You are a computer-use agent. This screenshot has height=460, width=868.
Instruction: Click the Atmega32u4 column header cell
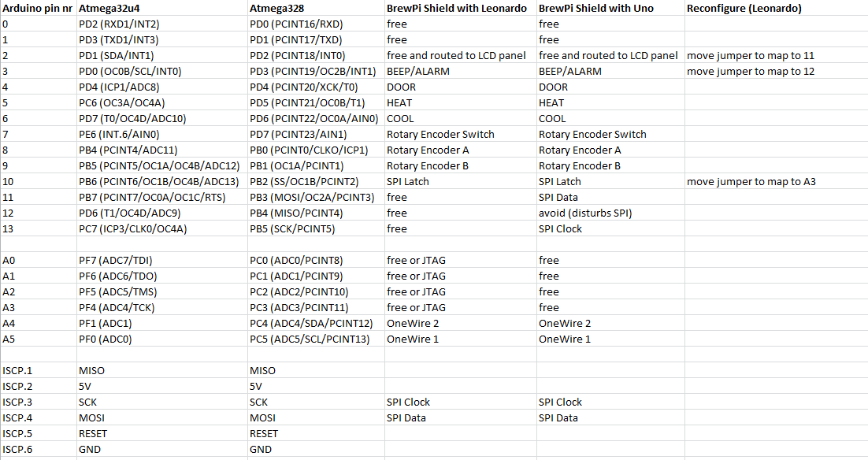click(162, 9)
